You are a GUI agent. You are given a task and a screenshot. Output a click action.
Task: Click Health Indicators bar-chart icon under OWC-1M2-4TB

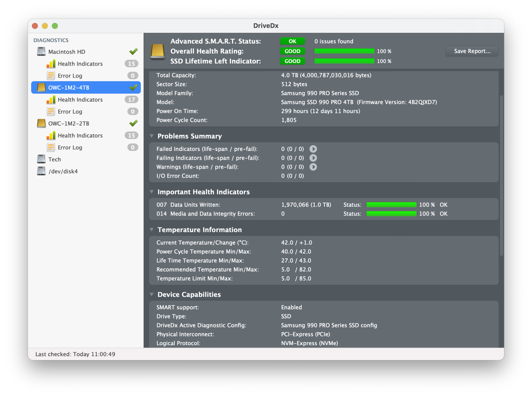51,100
